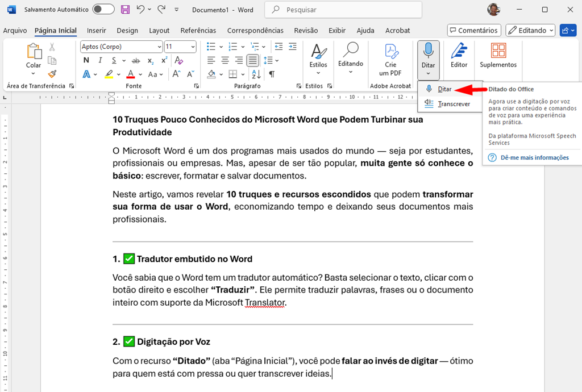Cut selection with the scissors icon
This screenshot has height=392, width=582.
52,47
